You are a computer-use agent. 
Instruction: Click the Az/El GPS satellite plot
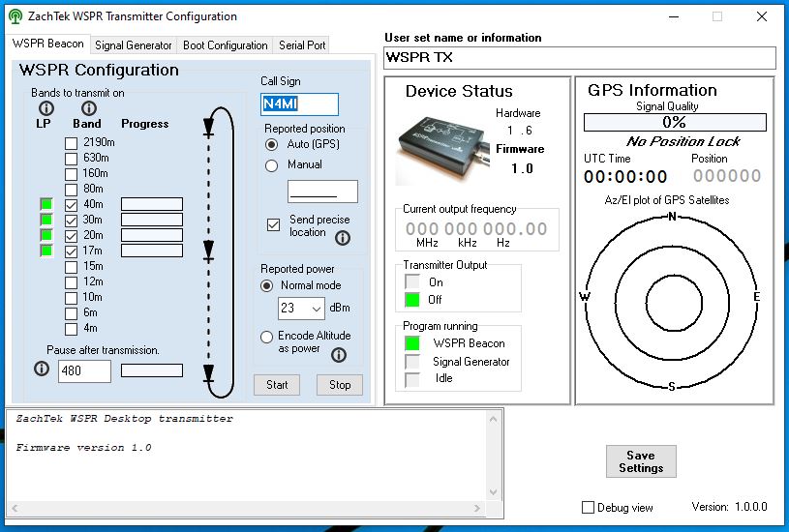tap(673, 303)
